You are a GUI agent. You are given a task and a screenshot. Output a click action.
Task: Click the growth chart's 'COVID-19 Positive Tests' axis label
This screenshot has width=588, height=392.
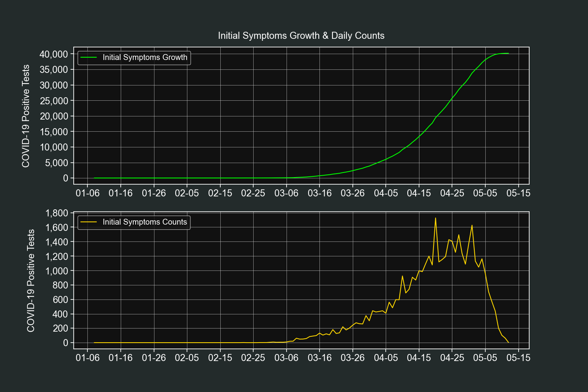click(26, 116)
